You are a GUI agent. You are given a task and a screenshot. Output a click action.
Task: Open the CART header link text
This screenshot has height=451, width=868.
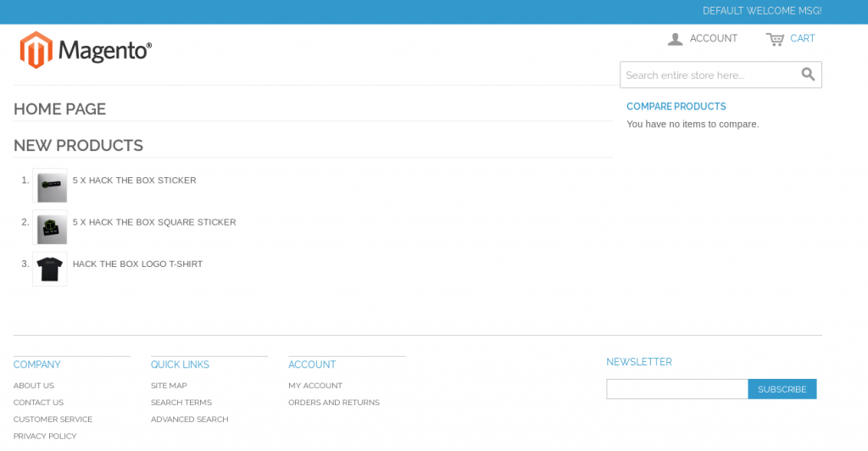[802, 38]
